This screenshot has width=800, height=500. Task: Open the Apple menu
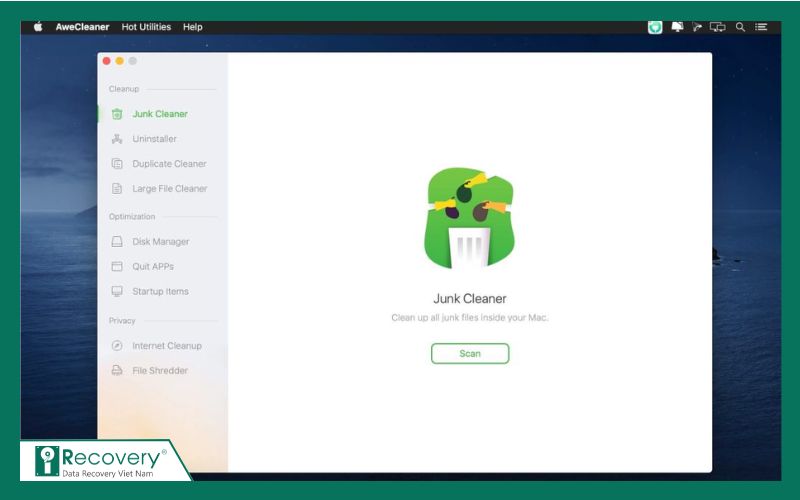(x=38, y=27)
